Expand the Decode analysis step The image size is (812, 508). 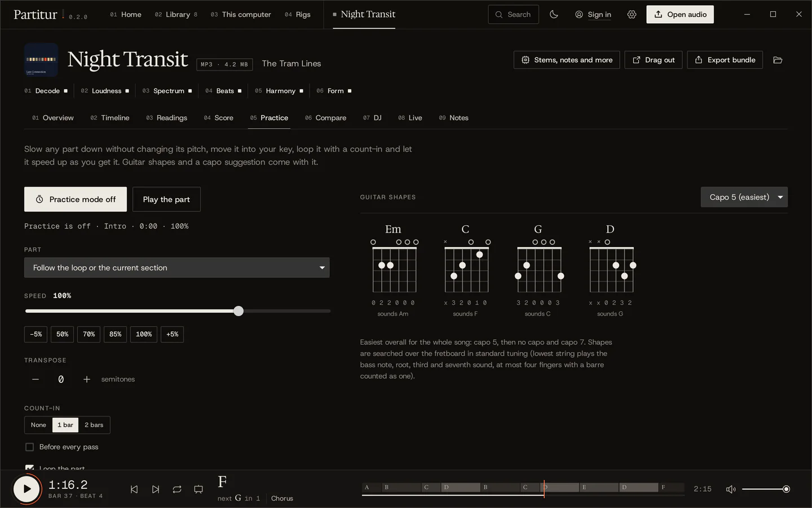[x=46, y=91]
